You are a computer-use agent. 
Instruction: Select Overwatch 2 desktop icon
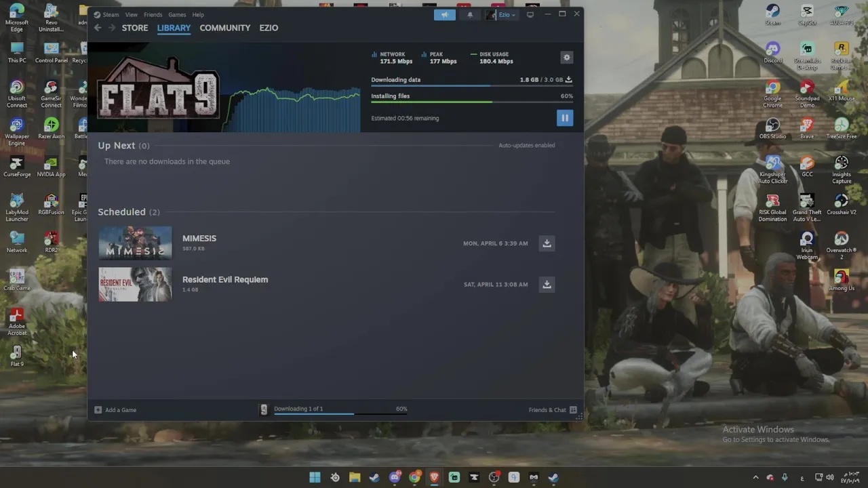[842, 245]
